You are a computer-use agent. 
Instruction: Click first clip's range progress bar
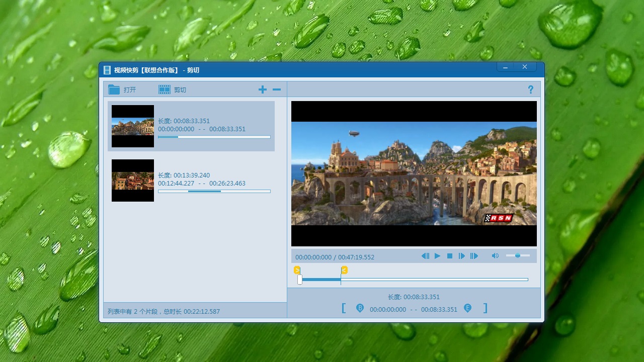click(x=214, y=137)
